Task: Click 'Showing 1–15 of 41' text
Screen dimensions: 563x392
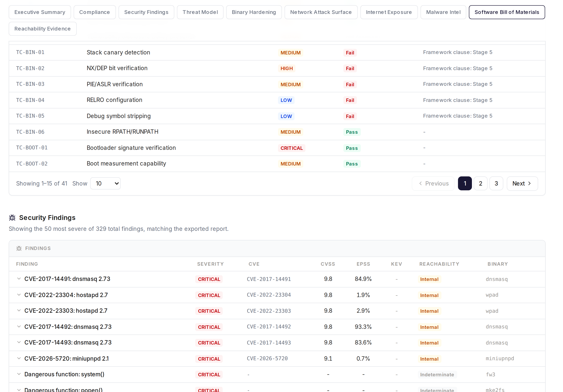Action: click(x=42, y=183)
